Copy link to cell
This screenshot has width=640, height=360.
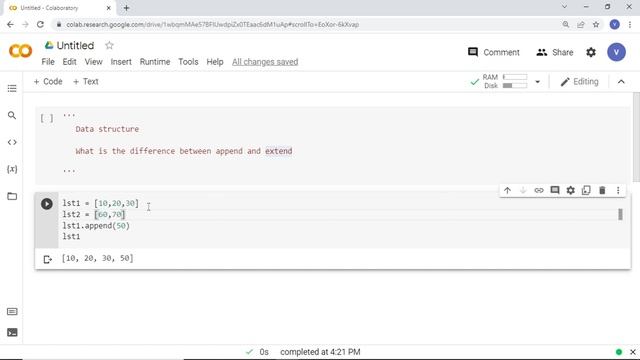(x=539, y=191)
